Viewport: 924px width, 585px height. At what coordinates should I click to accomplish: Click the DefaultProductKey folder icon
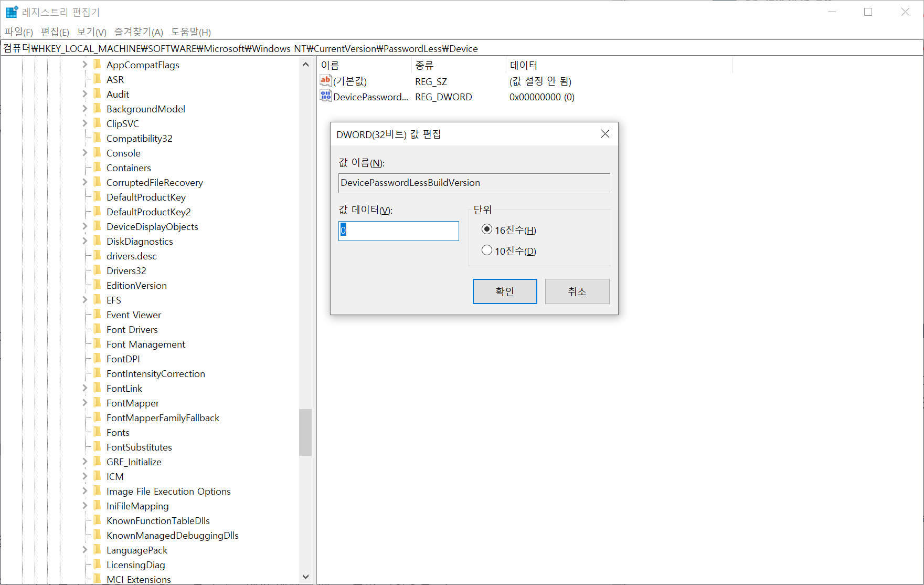click(x=97, y=197)
